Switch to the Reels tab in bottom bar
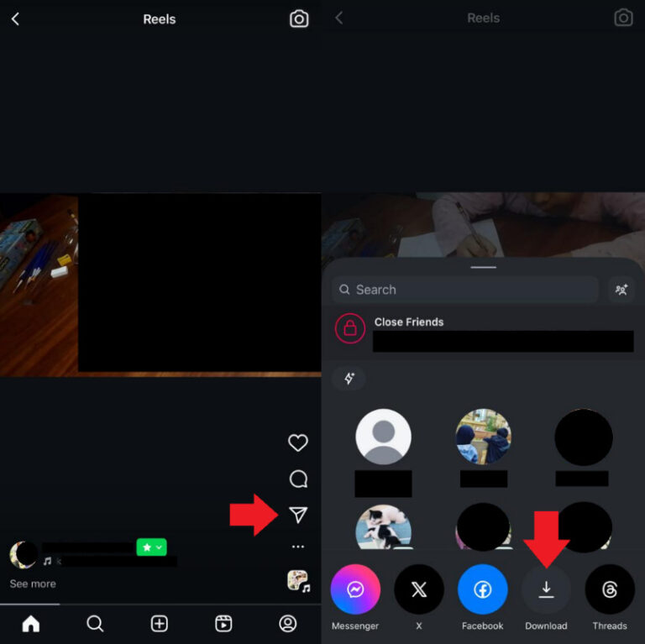Screen dimensions: 645x644 (223, 624)
